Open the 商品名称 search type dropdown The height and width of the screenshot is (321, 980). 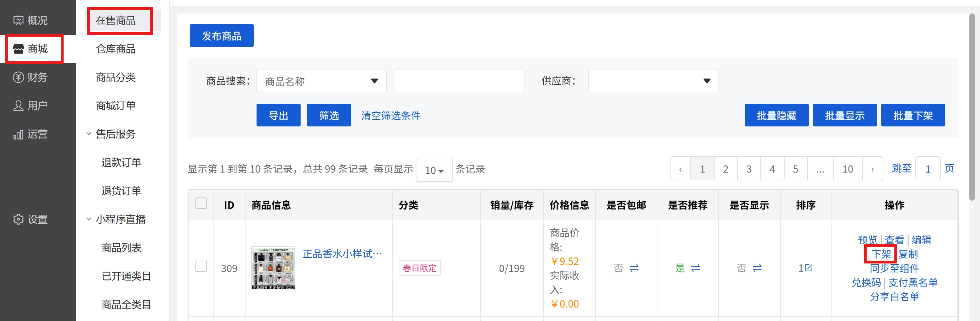(x=321, y=81)
